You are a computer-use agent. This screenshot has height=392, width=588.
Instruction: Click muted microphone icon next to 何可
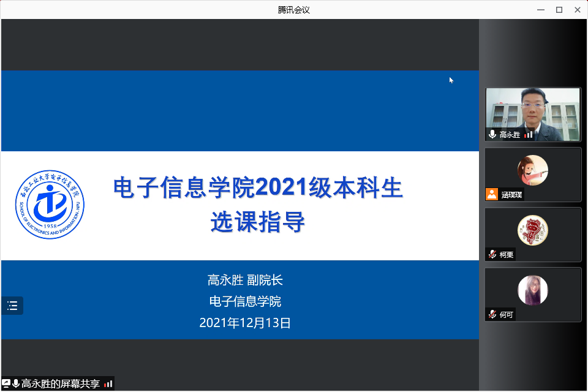492,314
